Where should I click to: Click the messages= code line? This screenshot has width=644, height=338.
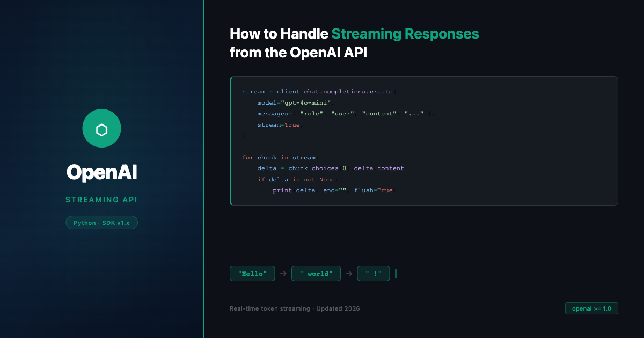(x=346, y=114)
